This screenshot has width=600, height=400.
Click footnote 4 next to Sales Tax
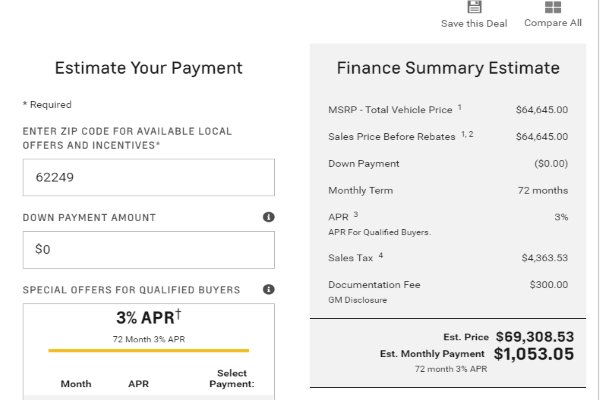381,255
